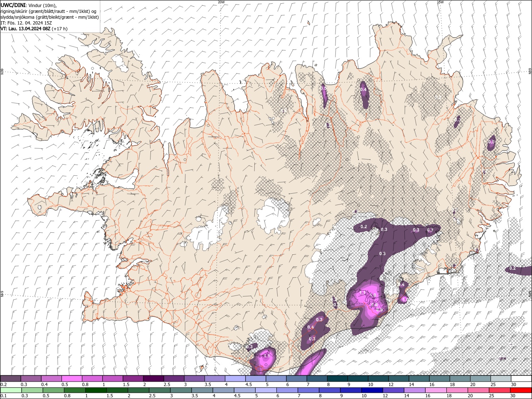The width and height of the screenshot is (532, 399).
Task: Pick the 7–8 medium blue rain legend swatch
Action: click(x=308, y=390)
